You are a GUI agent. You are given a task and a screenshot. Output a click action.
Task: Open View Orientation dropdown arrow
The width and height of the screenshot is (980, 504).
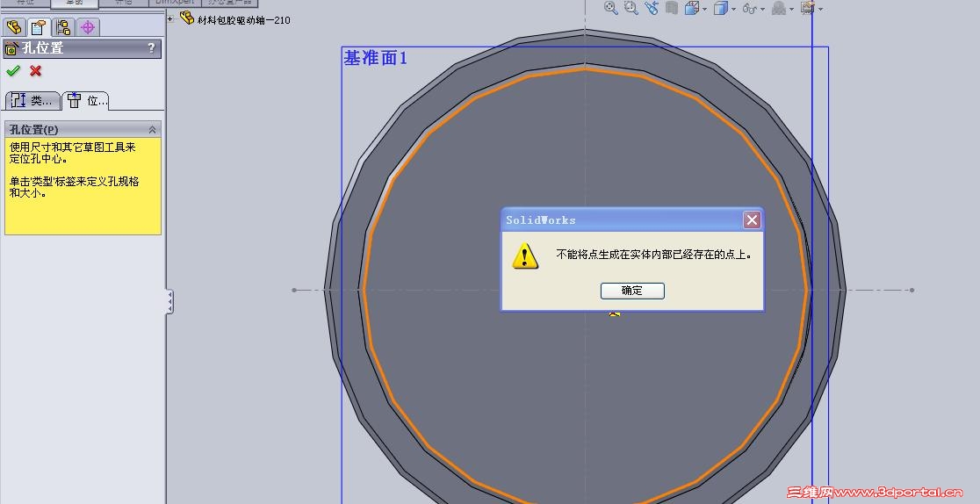pyautogui.click(x=704, y=9)
